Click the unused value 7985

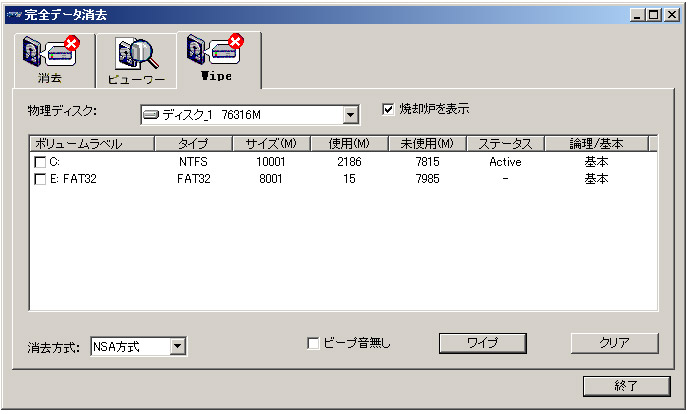point(428,179)
